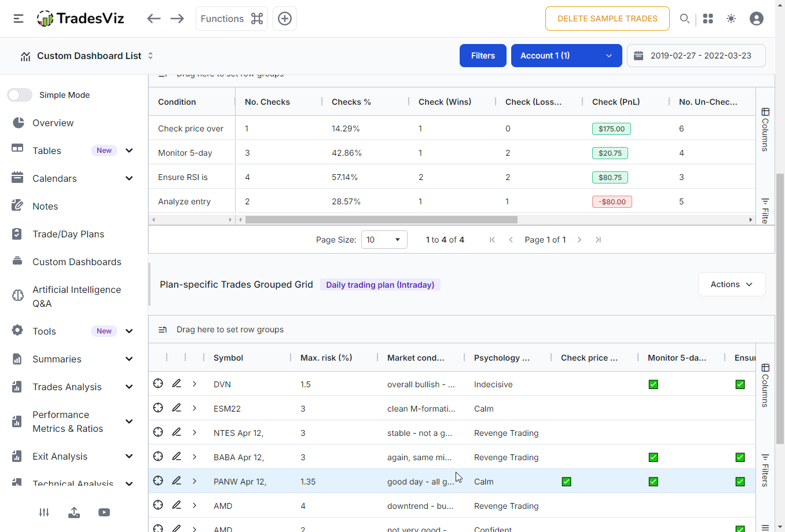Click the add new plus circle icon
Screen dimensions: 785x532
285,19
